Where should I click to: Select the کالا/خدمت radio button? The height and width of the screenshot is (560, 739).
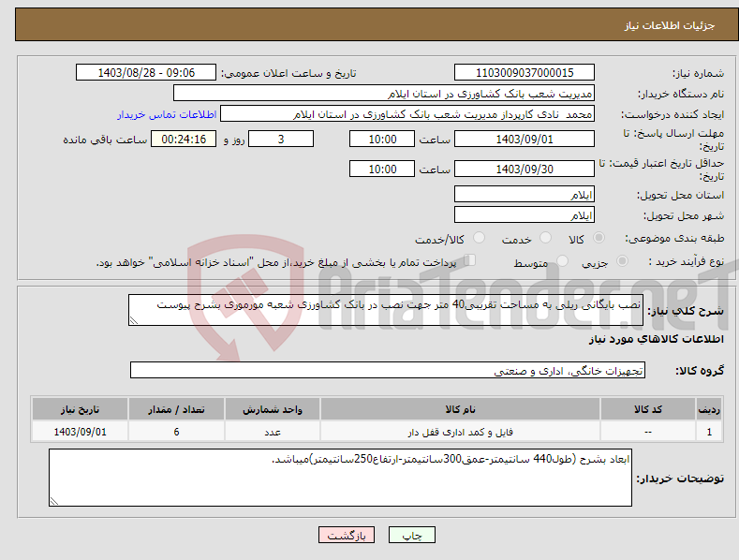click(479, 238)
